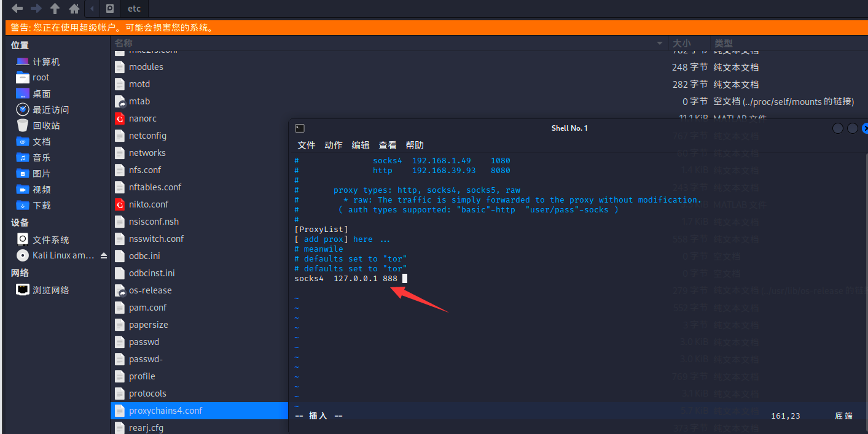Select the nikto.conf file
Image resolution: width=868 pixels, height=434 pixels.
point(148,204)
